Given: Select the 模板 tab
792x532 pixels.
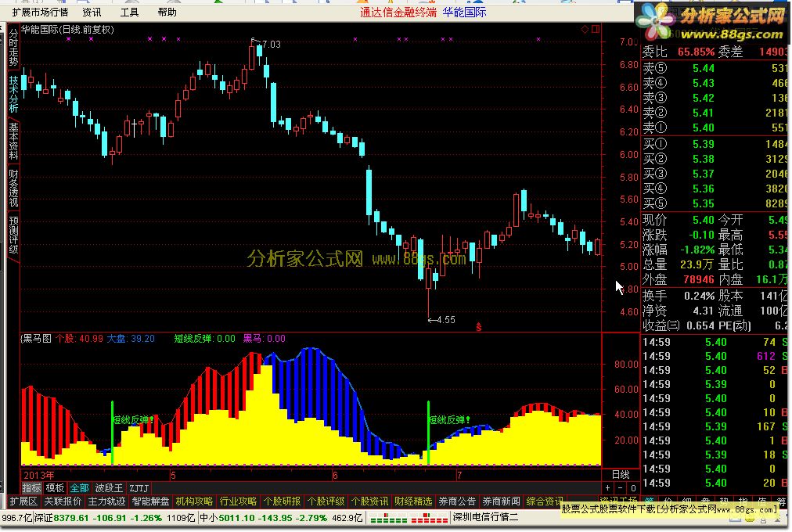Looking at the screenshot, I should click(x=55, y=488).
